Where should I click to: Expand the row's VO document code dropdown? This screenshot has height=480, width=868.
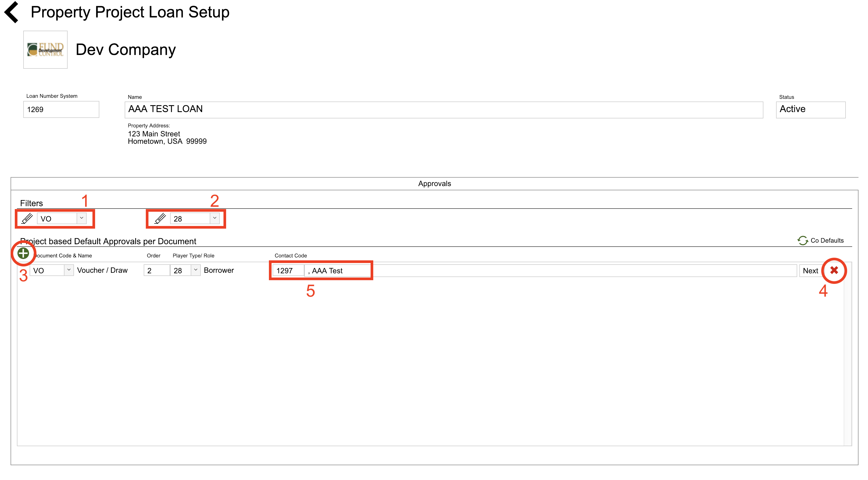tap(69, 270)
